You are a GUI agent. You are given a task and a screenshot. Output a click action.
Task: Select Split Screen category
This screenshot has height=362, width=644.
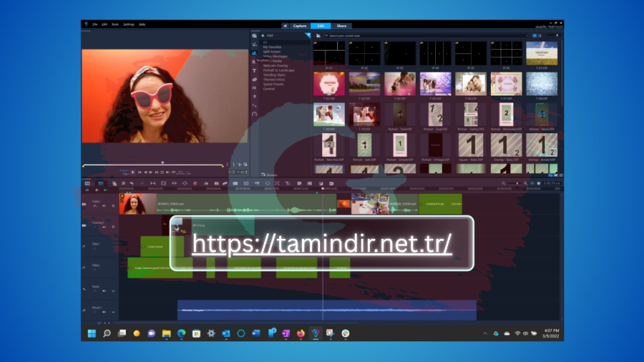(x=272, y=52)
